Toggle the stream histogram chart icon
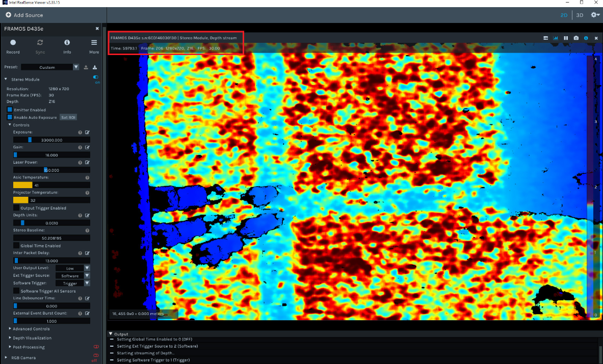 click(556, 38)
